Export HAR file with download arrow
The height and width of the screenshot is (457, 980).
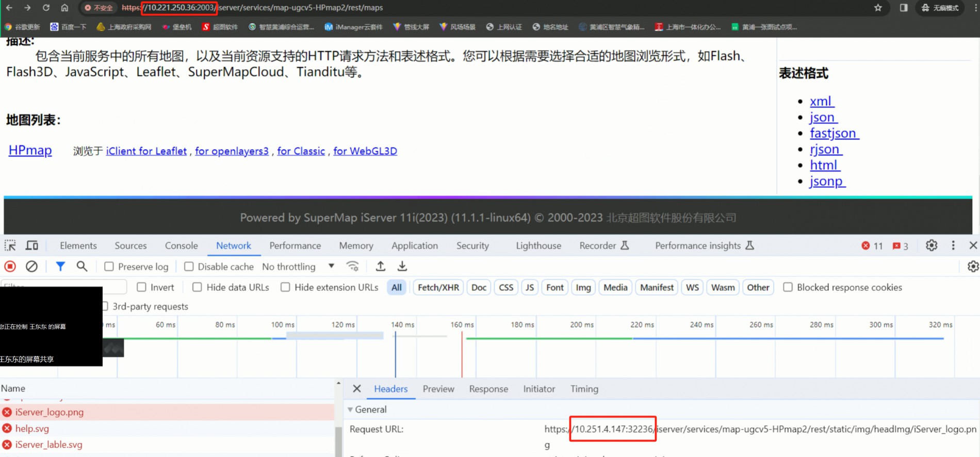click(x=402, y=267)
